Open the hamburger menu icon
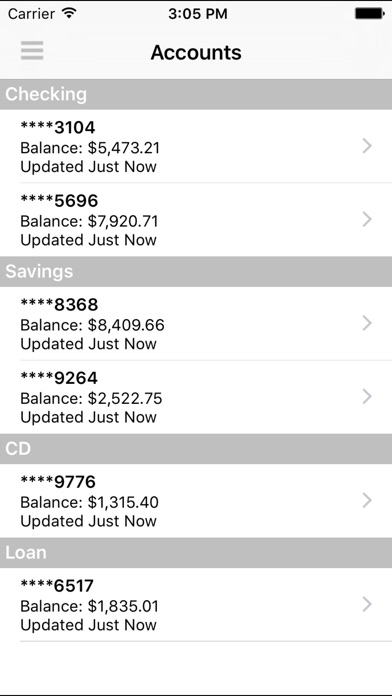The height and width of the screenshot is (696, 392). tap(32, 51)
